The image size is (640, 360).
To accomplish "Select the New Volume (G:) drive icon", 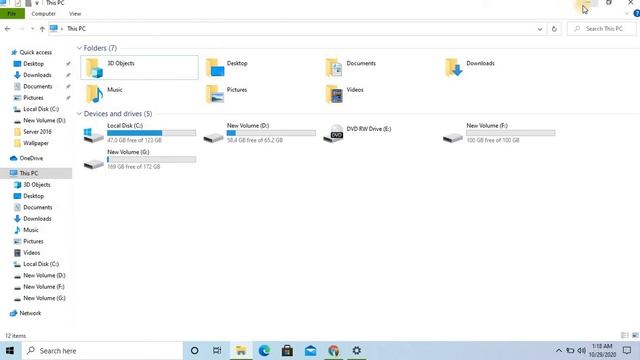I will pyautogui.click(x=93, y=164).
